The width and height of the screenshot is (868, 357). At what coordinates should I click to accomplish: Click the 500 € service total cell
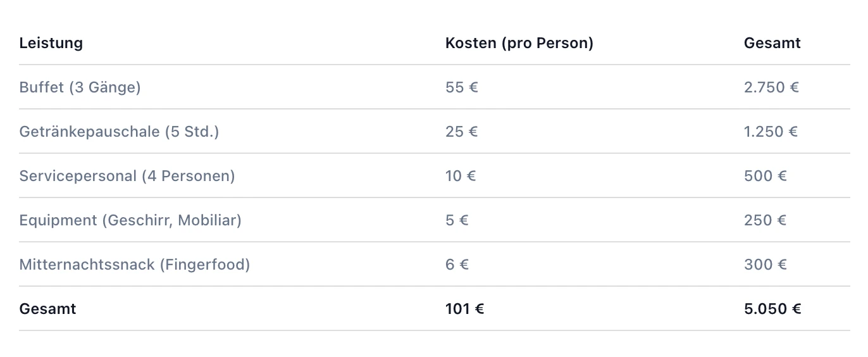click(x=765, y=176)
